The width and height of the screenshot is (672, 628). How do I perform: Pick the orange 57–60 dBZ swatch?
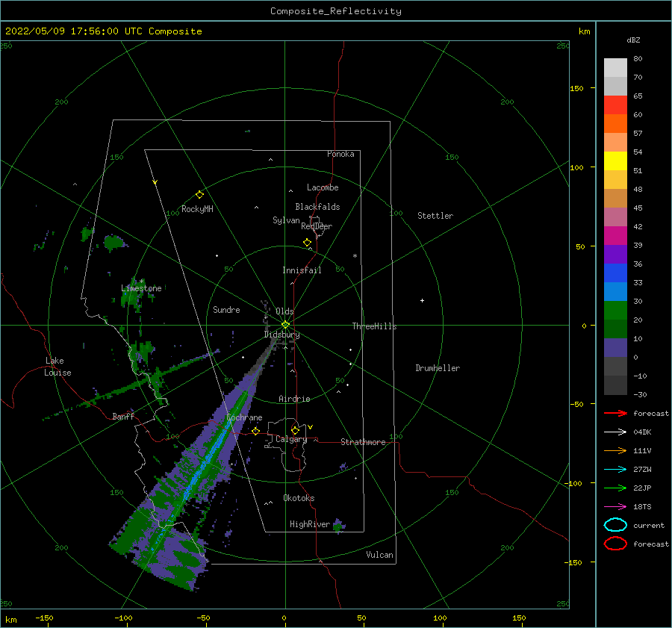(x=615, y=124)
